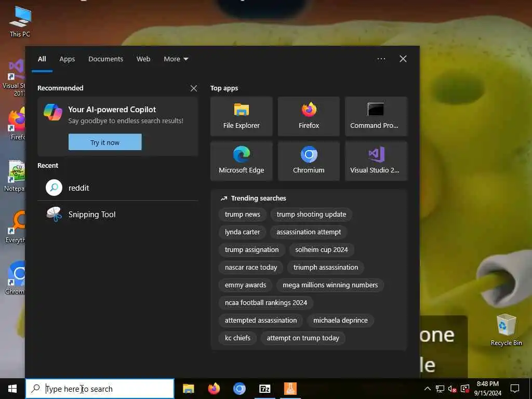Expand the More filter dropdown
The height and width of the screenshot is (399, 532).
pyautogui.click(x=176, y=59)
